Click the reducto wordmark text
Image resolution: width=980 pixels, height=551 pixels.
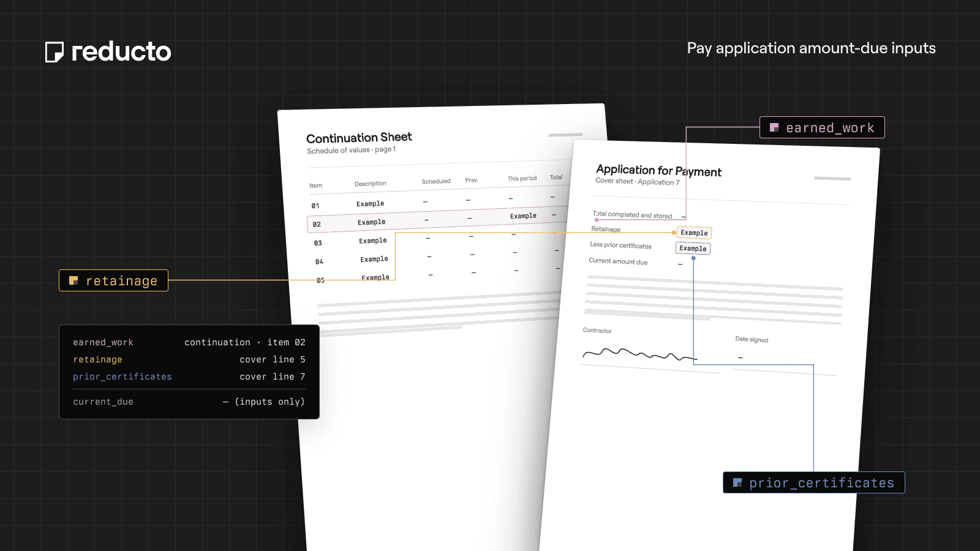[121, 52]
